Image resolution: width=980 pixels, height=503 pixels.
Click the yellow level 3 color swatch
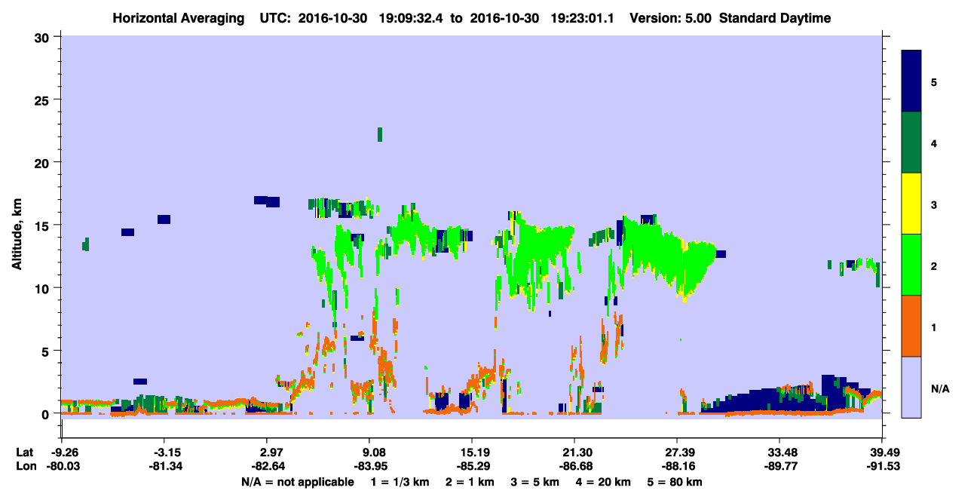[911, 204]
